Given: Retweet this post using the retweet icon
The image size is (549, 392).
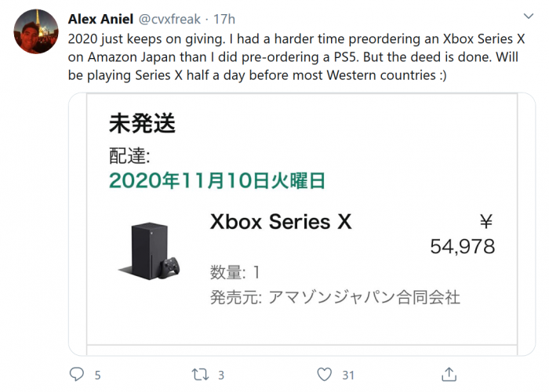Looking at the screenshot, I should pyautogui.click(x=201, y=374).
